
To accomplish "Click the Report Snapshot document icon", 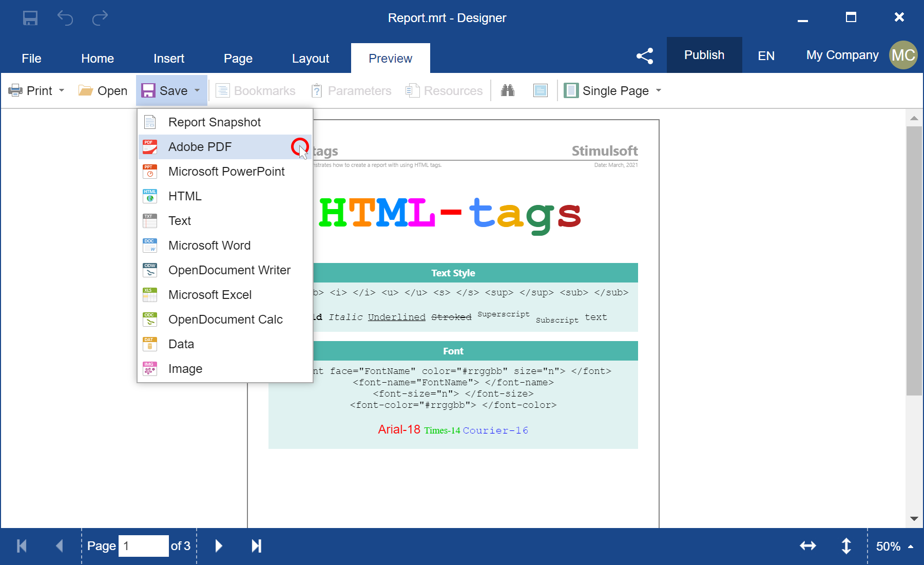I will pyautogui.click(x=150, y=122).
